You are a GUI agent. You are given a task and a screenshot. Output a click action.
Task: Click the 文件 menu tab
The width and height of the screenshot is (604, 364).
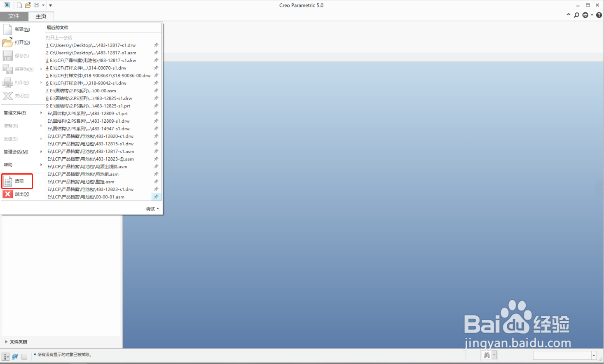pyautogui.click(x=14, y=16)
